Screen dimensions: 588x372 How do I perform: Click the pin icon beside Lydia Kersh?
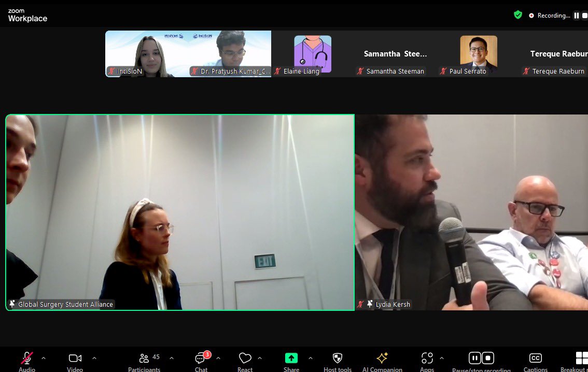click(370, 304)
